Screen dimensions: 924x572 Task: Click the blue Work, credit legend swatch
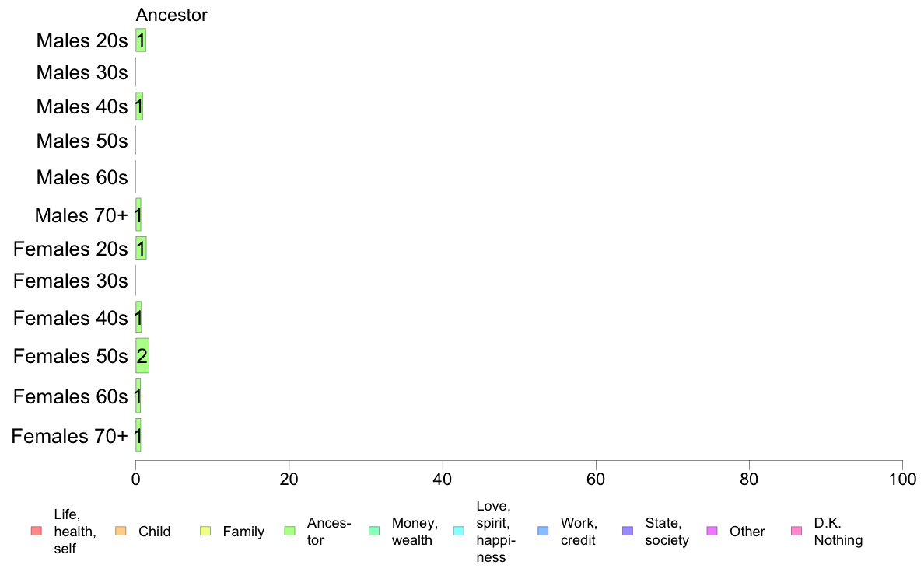544,532
